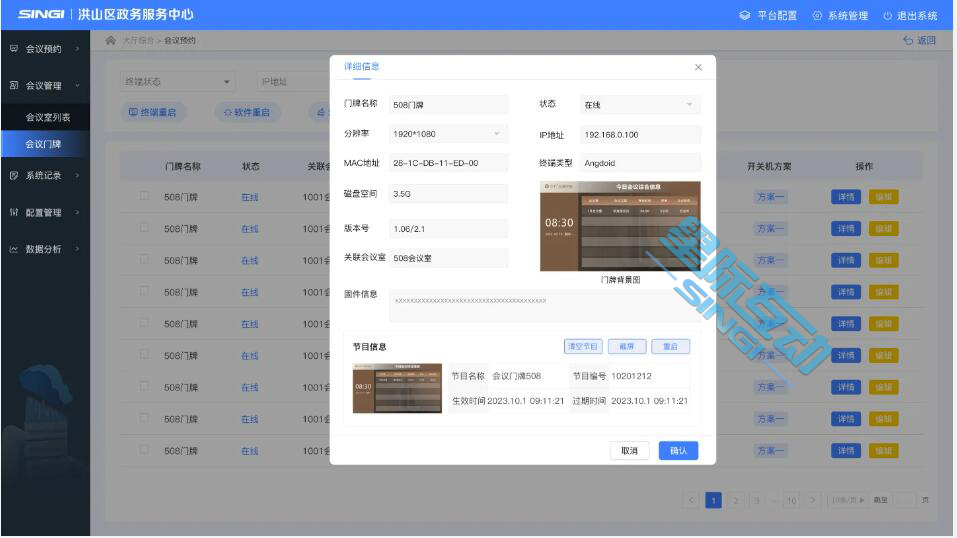Close the 详细信息 dialog with the X
The image size is (957, 538).
698,67
